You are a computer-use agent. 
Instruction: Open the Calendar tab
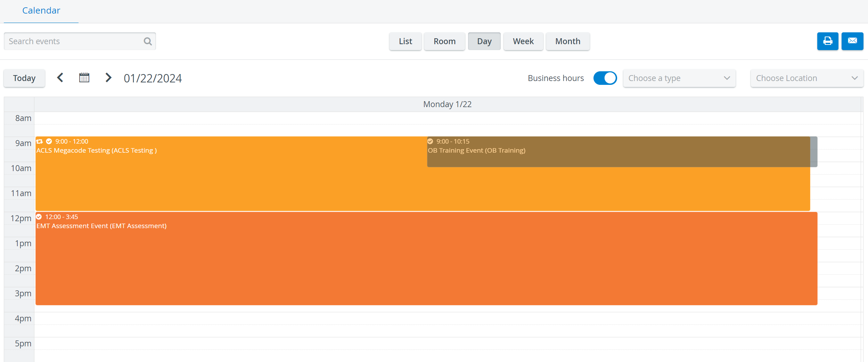tap(41, 11)
